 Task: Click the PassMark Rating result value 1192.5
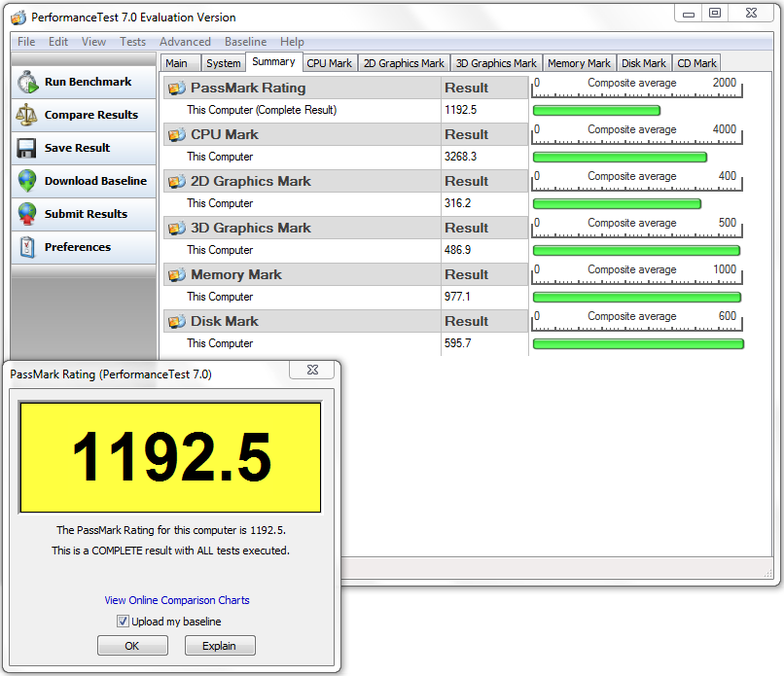[x=460, y=110]
